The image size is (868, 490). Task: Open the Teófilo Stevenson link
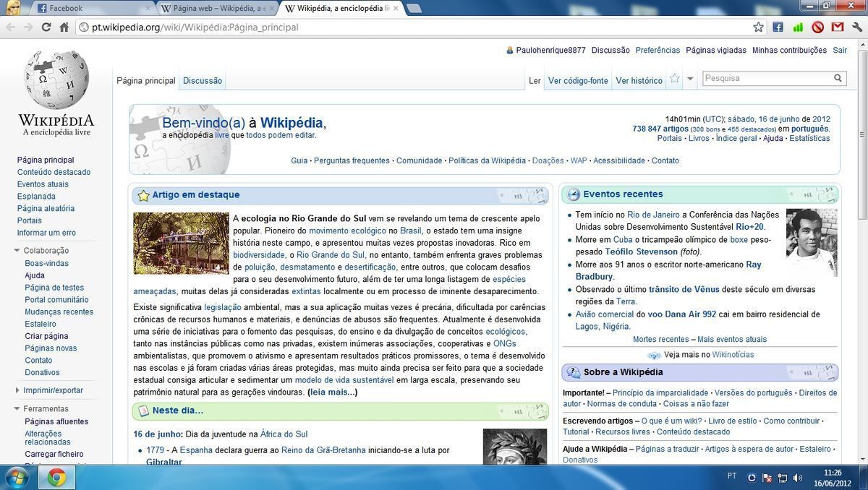pos(642,252)
